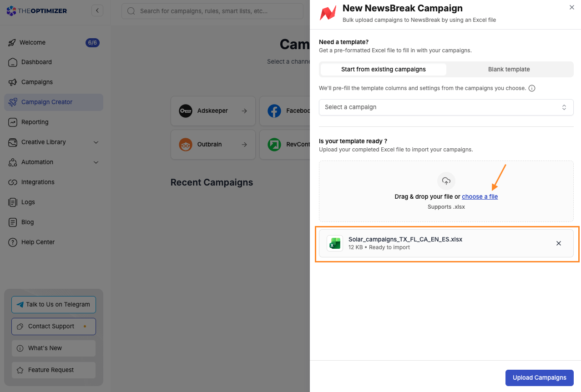Click the choose a file link
581x392 pixels.
pyautogui.click(x=480, y=197)
